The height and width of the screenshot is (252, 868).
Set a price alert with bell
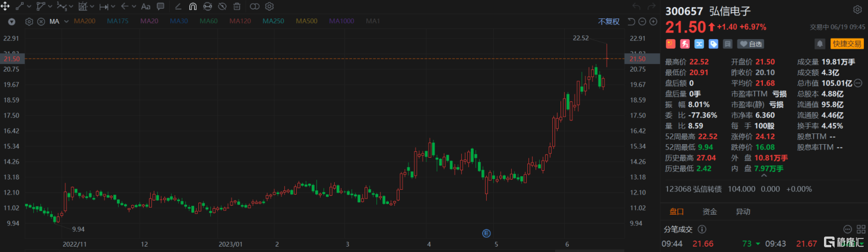click(820, 44)
